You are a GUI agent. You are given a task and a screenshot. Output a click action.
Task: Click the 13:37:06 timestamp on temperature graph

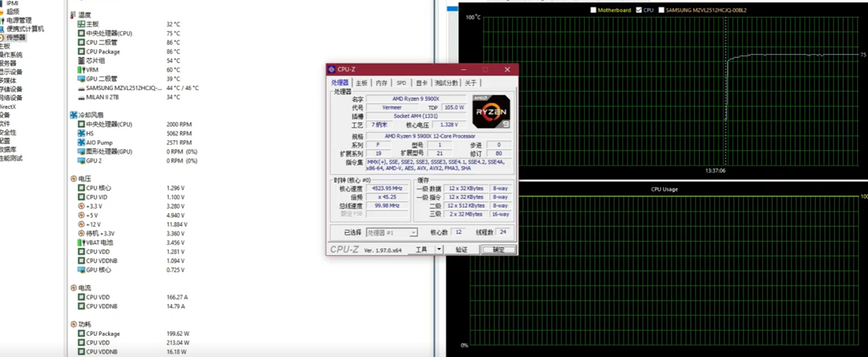715,170
